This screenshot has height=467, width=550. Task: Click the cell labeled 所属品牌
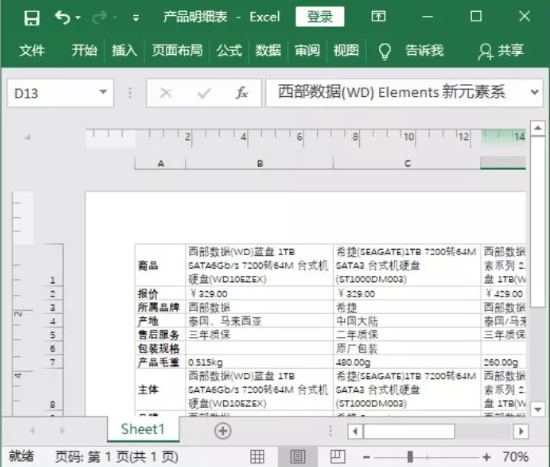[160, 307]
